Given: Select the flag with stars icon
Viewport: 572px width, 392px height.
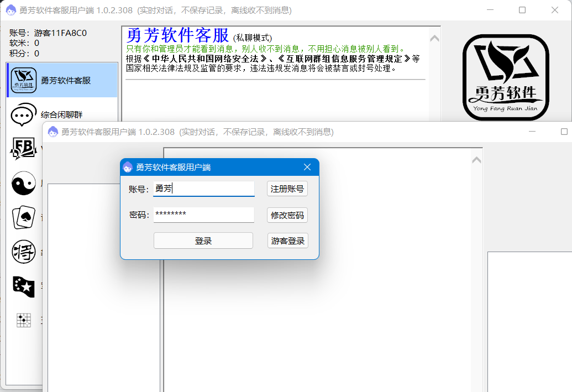Looking at the screenshot, I should [x=24, y=286].
